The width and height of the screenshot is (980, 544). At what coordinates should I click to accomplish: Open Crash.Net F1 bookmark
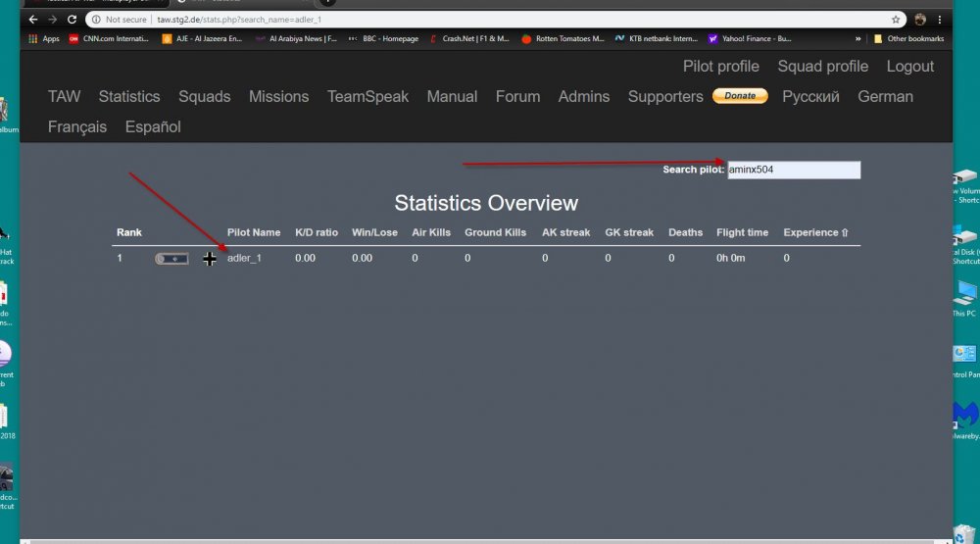click(x=469, y=39)
